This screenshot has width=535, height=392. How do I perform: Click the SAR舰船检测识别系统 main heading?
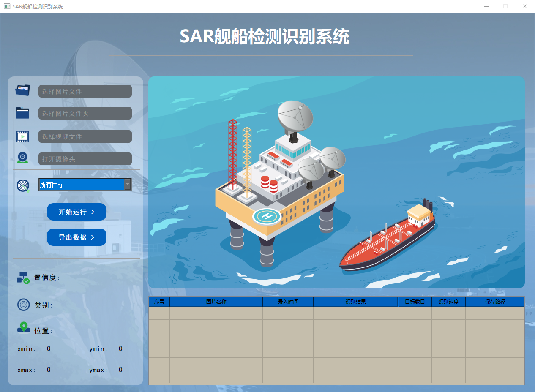[265, 37]
